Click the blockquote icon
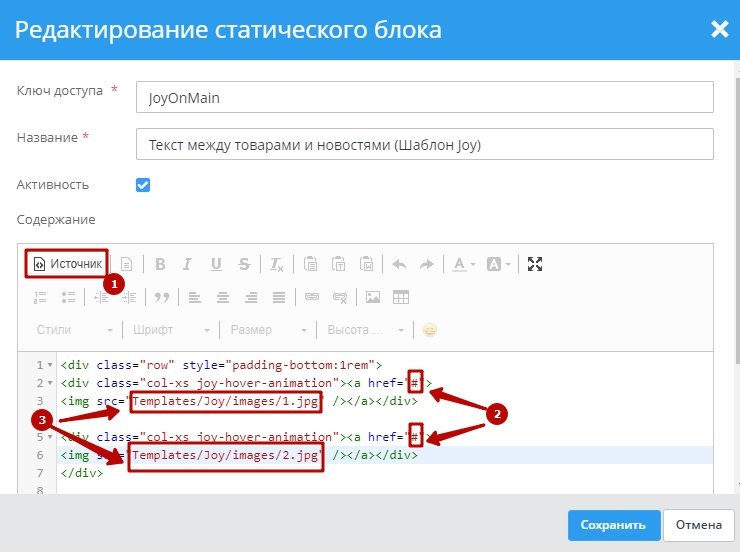The image size is (740, 552). click(161, 297)
